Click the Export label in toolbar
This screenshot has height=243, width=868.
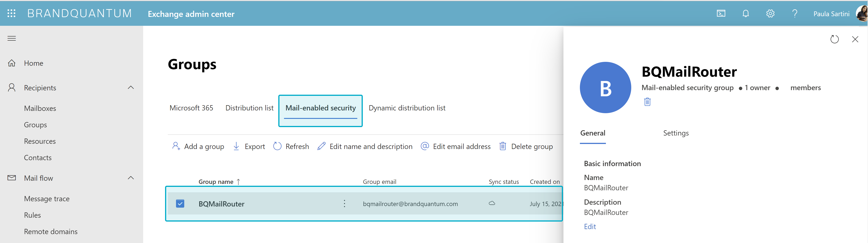[x=255, y=147]
